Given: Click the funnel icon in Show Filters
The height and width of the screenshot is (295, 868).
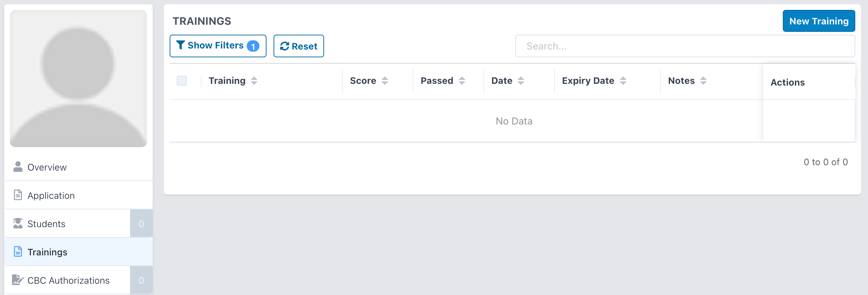Looking at the screenshot, I should (181, 45).
